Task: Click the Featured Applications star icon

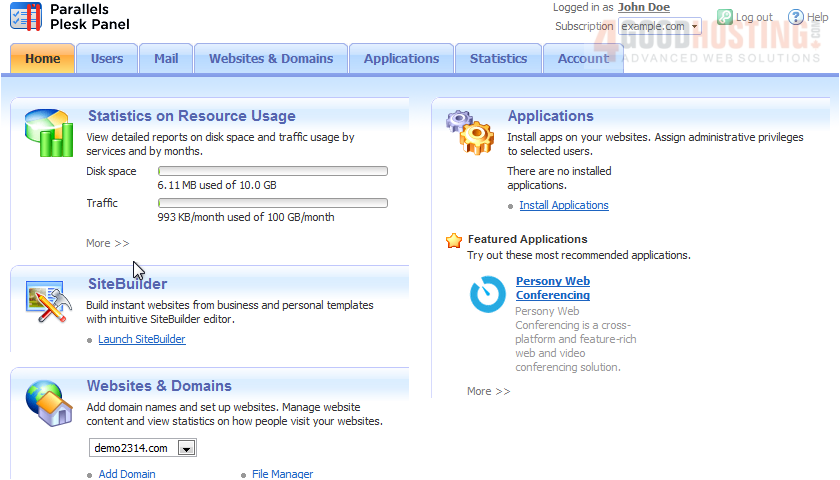Action: click(x=454, y=240)
